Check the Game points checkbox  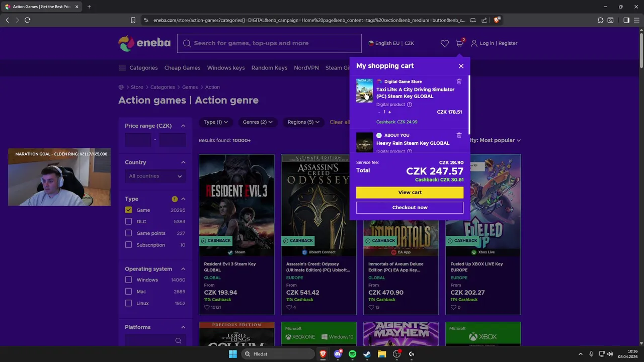click(x=128, y=233)
